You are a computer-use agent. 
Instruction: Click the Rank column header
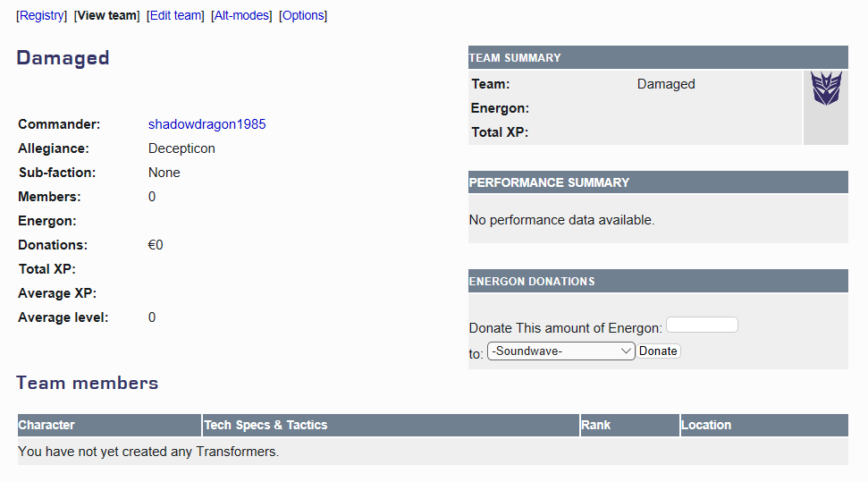595,425
